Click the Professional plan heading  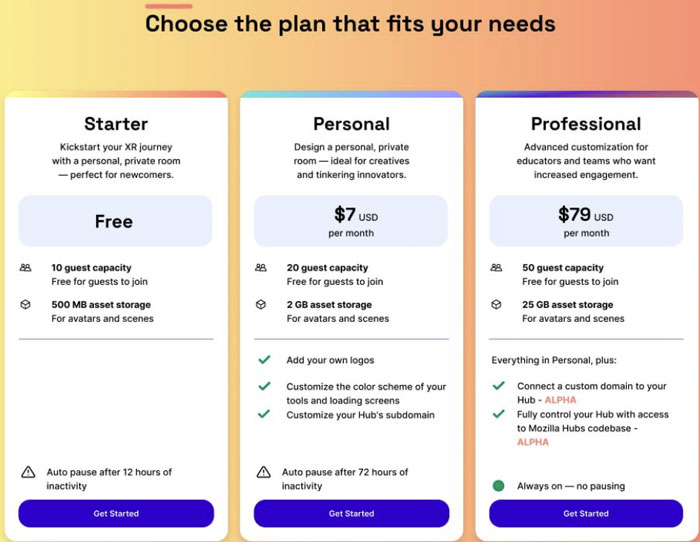click(586, 124)
